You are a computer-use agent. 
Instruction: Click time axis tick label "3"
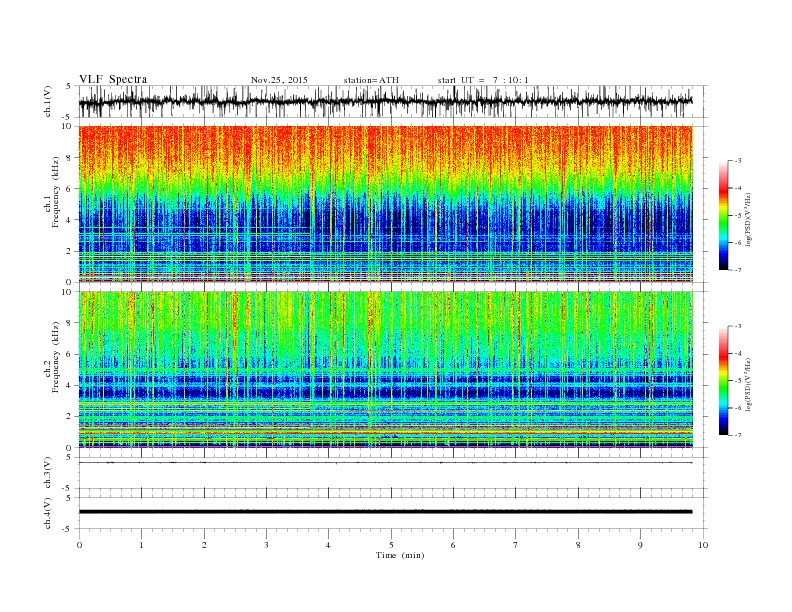coord(266,545)
